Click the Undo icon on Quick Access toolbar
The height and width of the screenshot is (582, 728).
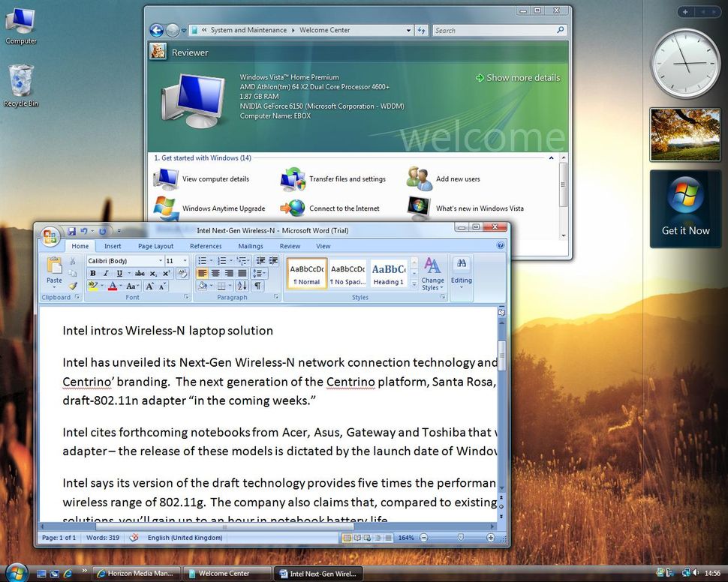84,230
